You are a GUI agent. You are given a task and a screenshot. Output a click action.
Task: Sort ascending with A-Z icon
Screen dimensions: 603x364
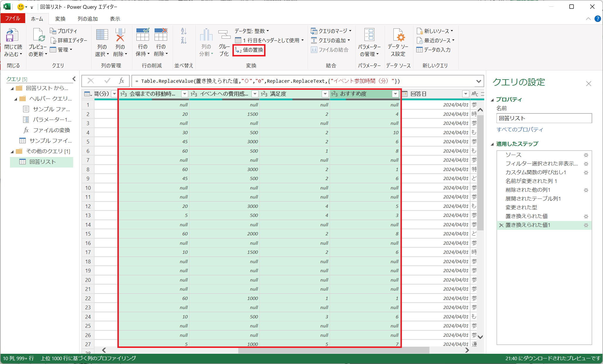[184, 31]
